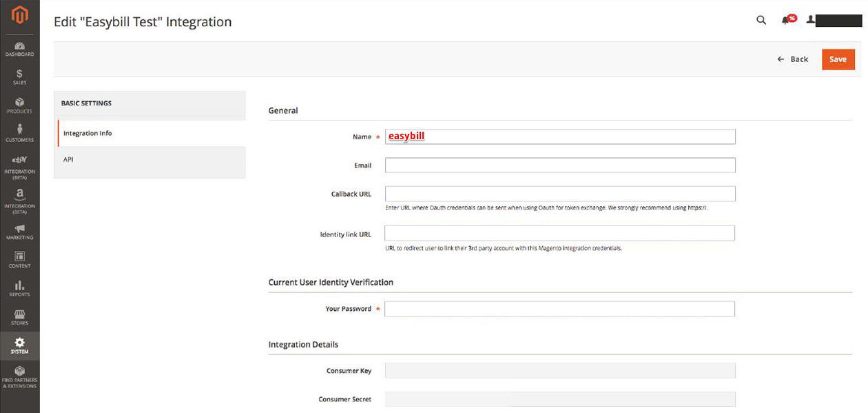Open the Stores sidebar menu
Image resolution: width=868 pixels, height=413 pixels.
(20, 317)
